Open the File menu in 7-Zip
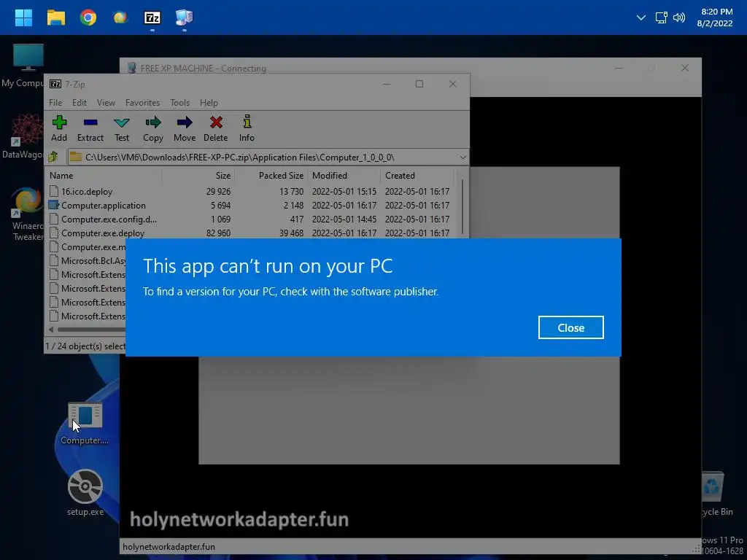 (55, 102)
